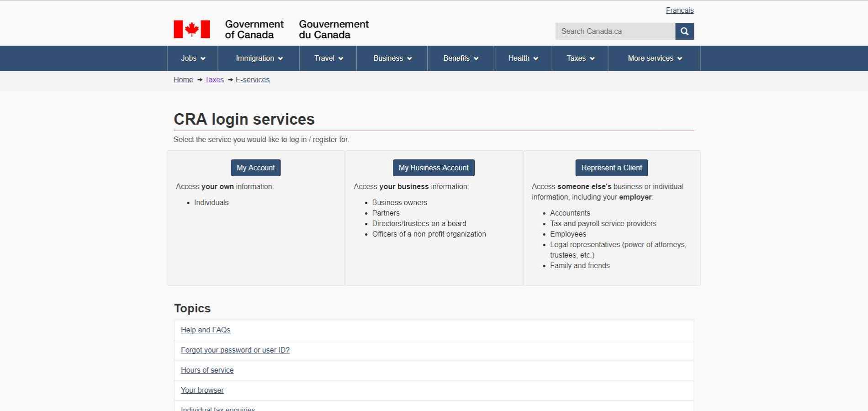
Task: Select Represent a Client
Action: [612, 168]
